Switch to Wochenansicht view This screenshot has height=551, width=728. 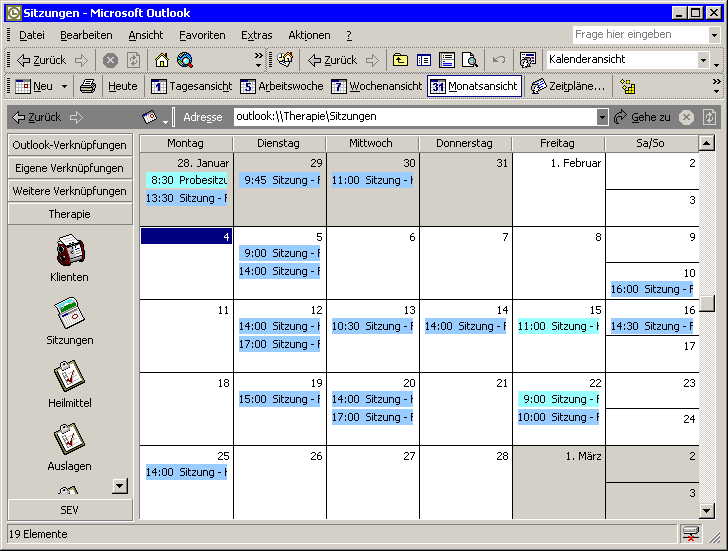coord(377,86)
